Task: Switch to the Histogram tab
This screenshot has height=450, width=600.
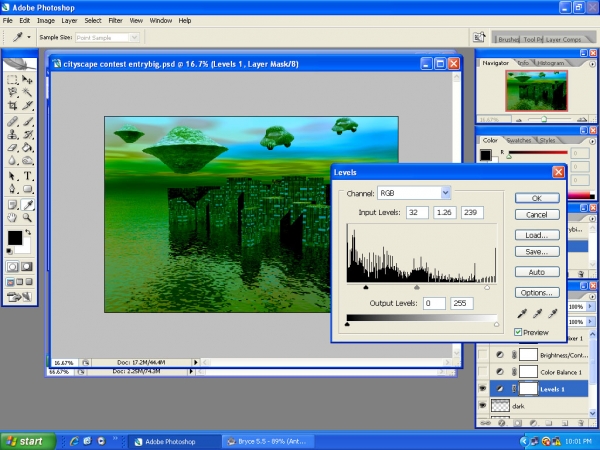Action: click(x=550, y=63)
